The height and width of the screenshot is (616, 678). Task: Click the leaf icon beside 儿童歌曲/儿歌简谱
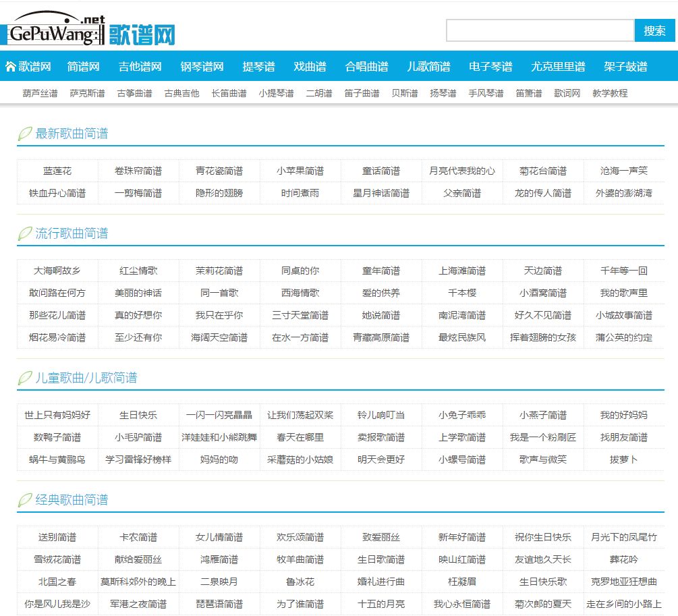(22, 378)
